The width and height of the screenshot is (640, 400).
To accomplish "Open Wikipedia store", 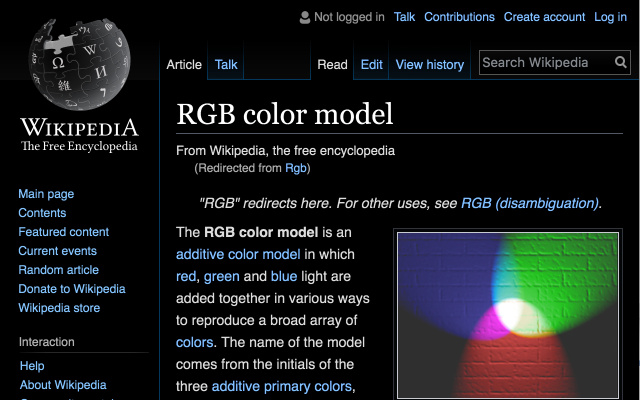I will click(x=59, y=308).
